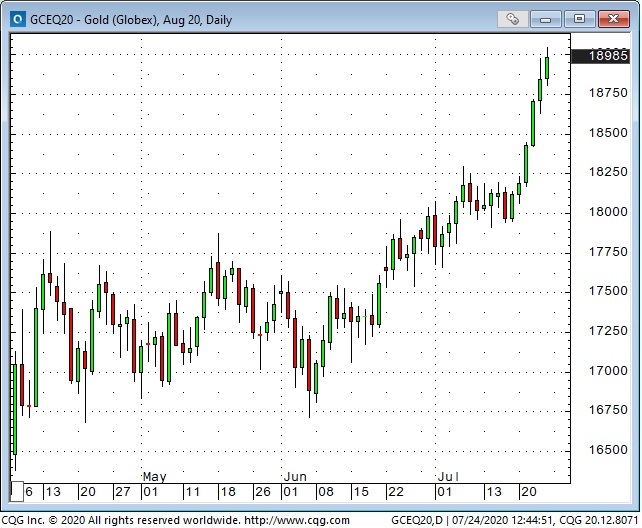Click the latest green candlestick near 18985
Image resolution: width=642 pixels, height=528 pixels.
[x=547, y=68]
